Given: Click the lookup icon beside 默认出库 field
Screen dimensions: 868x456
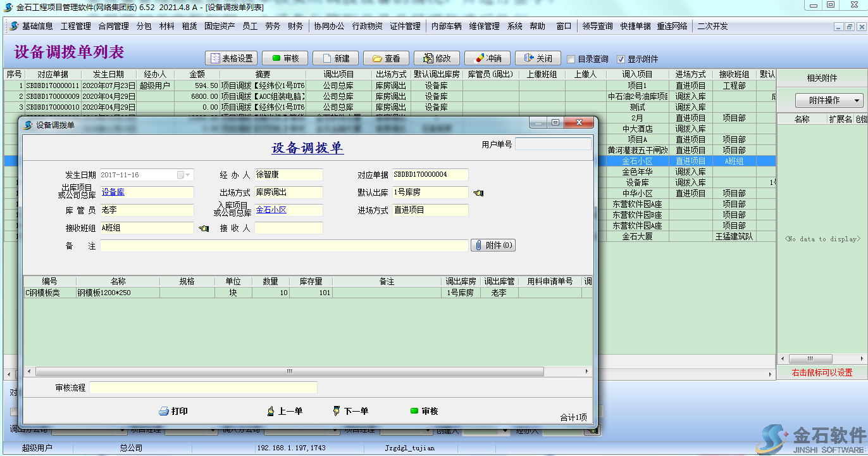Looking at the screenshot, I should click(x=478, y=193).
